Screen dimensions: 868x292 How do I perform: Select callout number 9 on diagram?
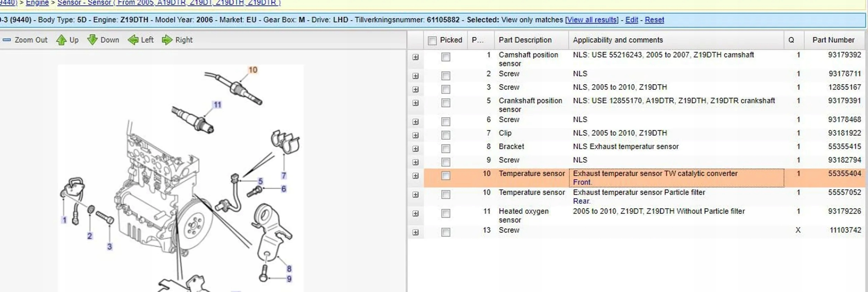pos(289,278)
